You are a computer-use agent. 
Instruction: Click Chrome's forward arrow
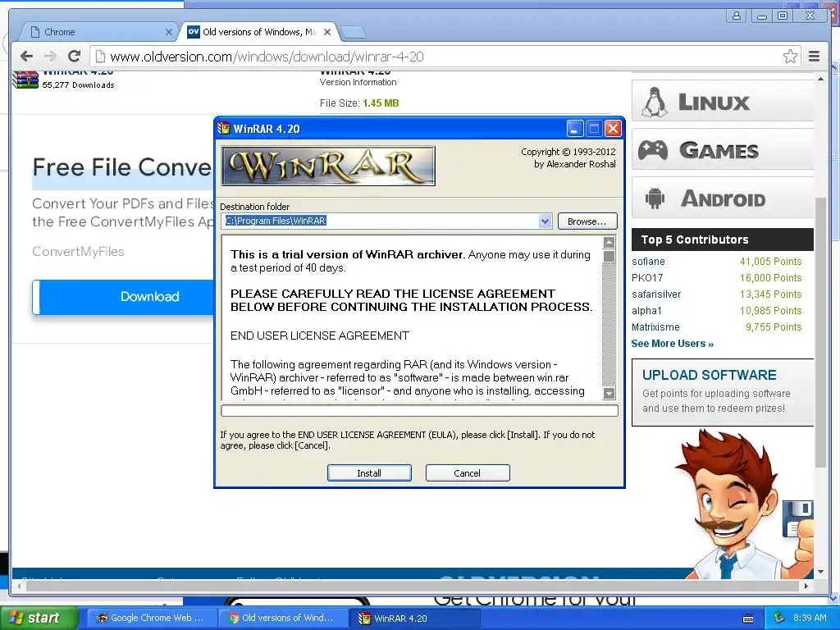[50, 57]
